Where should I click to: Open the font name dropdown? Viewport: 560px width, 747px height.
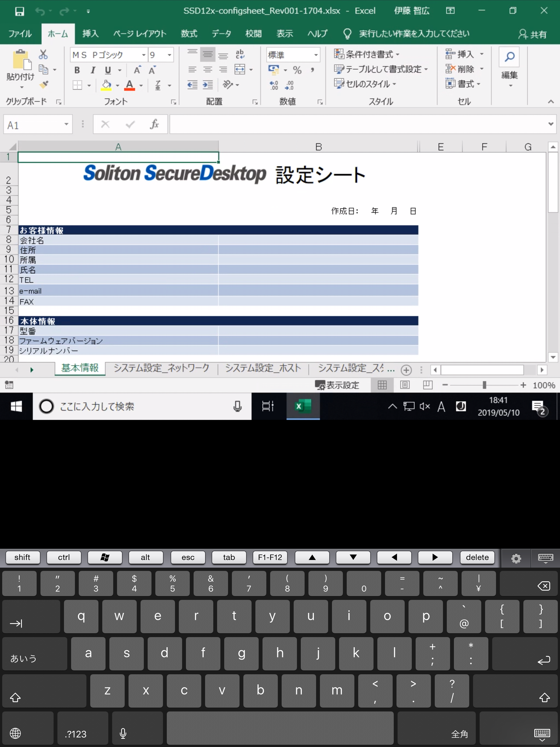(144, 55)
